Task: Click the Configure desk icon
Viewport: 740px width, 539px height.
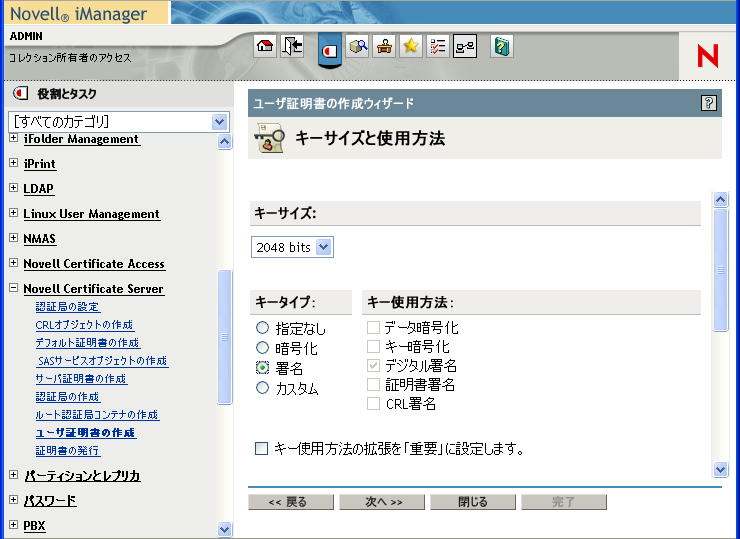Action: click(384, 46)
